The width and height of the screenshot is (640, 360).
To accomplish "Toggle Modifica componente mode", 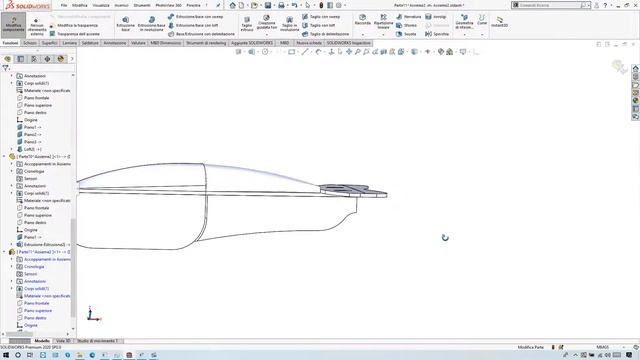I will [x=13, y=24].
